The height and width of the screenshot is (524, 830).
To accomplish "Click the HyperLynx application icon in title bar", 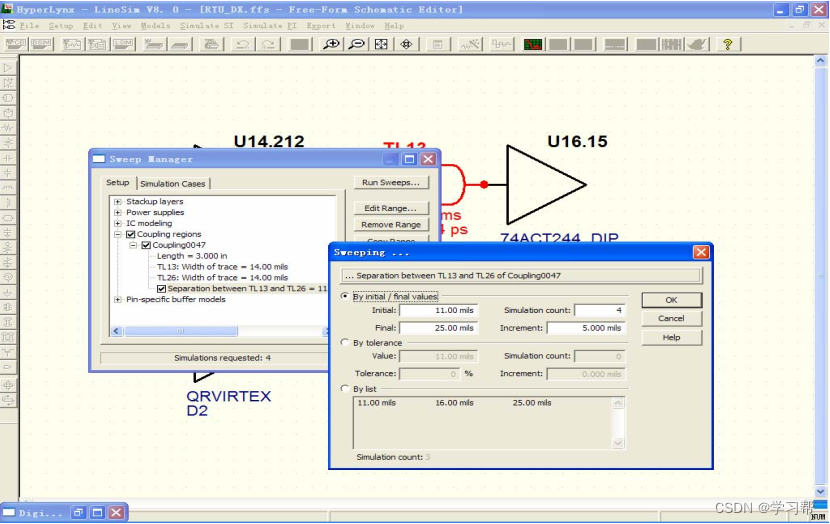I will [7, 9].
